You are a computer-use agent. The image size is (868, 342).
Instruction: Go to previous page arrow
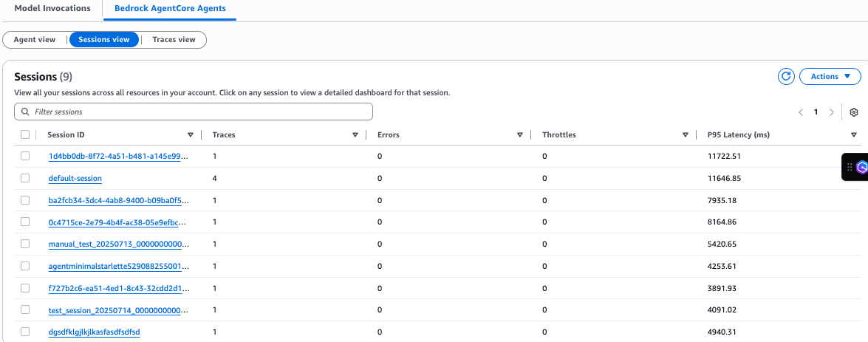[801, 112]
